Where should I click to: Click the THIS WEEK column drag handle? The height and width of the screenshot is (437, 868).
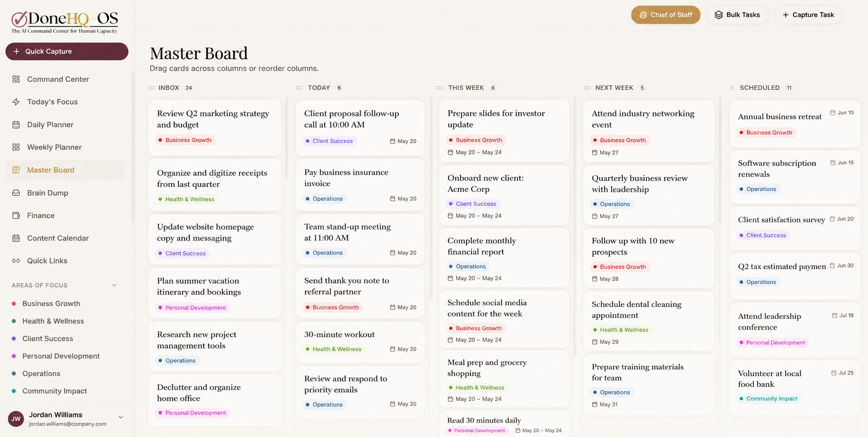(x=439, y=88)
